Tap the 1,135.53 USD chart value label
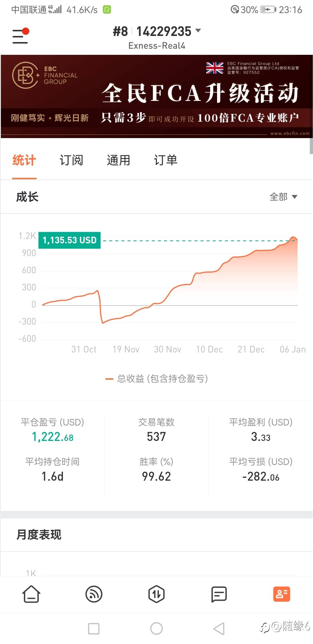313x644 pixels. (70, 240)
